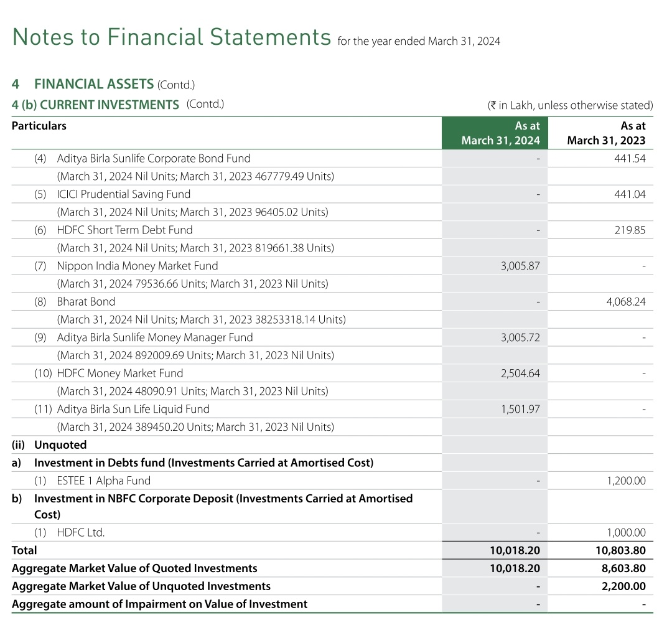Click the '(ii) Unquoted' subheading
Screen dimensions: 672x625
pos(49,444)
